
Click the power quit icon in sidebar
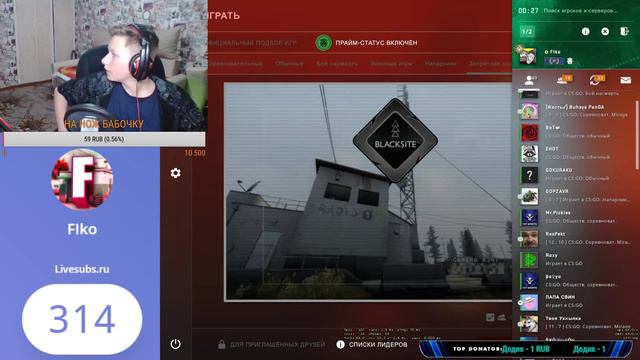pos(176,344)
